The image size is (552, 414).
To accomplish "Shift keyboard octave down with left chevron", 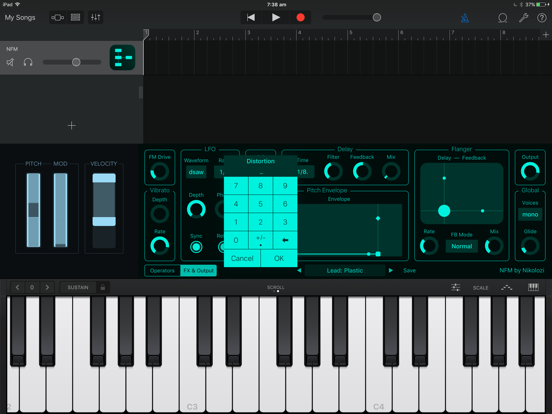I will pyautogui.click(x=17, y=287).
